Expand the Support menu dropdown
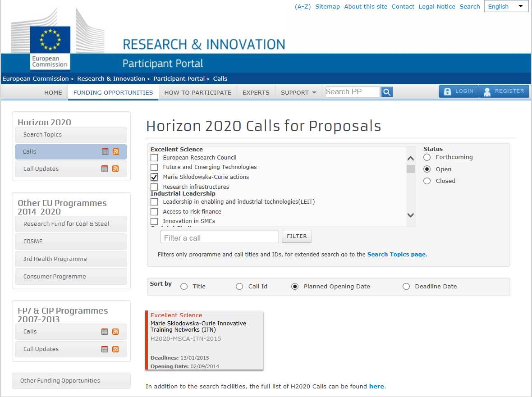 pyautogui.click(x=298, y=92)
